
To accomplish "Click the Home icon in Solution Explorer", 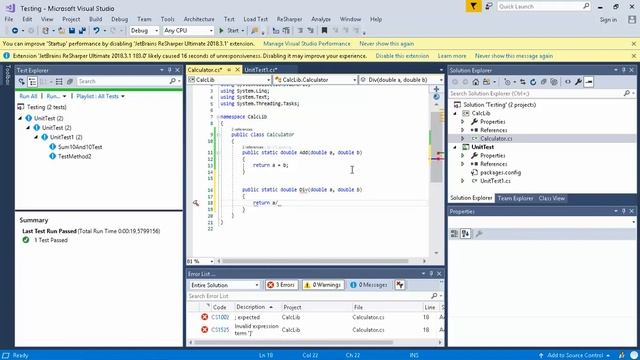I will [476, 82].
